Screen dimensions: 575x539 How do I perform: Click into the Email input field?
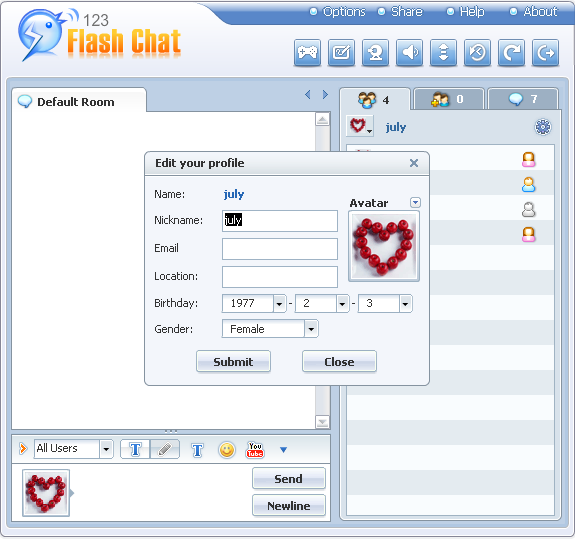[x=279, y=249]
